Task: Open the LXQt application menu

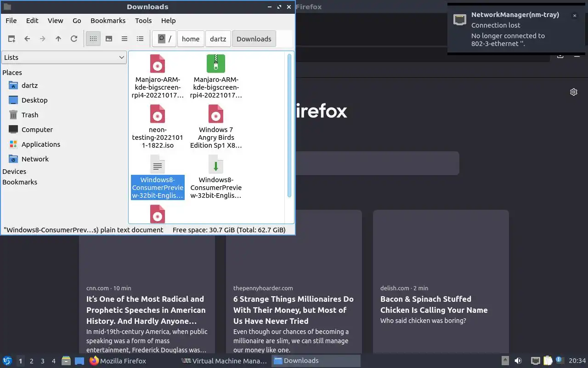Action: click(7, 361)
